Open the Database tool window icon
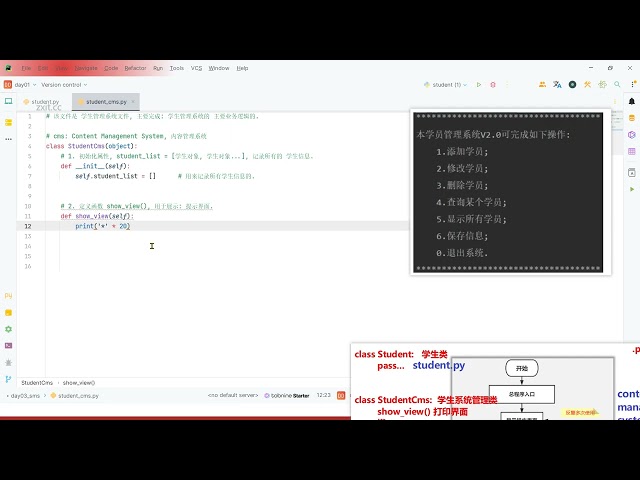The height and width of the screenshot is (480, 640). [632, 118]
